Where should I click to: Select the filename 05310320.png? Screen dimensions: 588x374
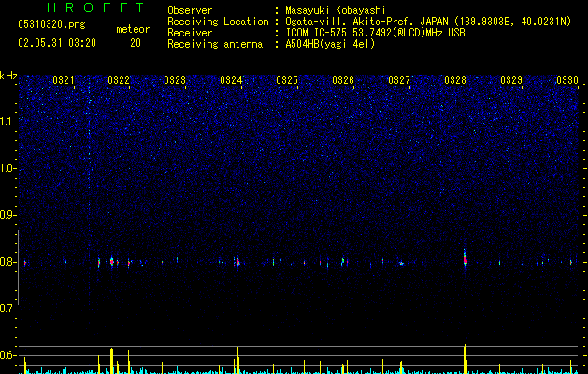(x=51, y=24)
